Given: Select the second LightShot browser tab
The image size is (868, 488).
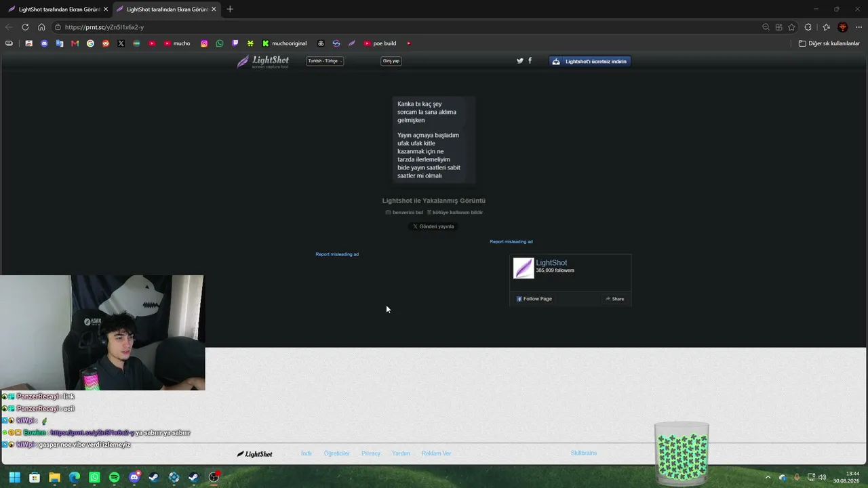Looking at the screenshot, I should tap(166, 9).
